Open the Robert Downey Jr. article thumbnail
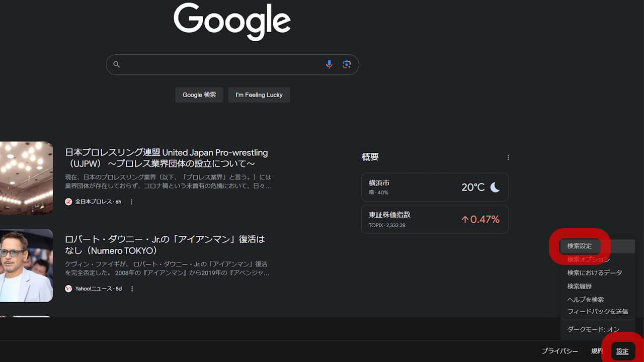The height and width of the screenshot is (362, 644). [x=26, y=265]
